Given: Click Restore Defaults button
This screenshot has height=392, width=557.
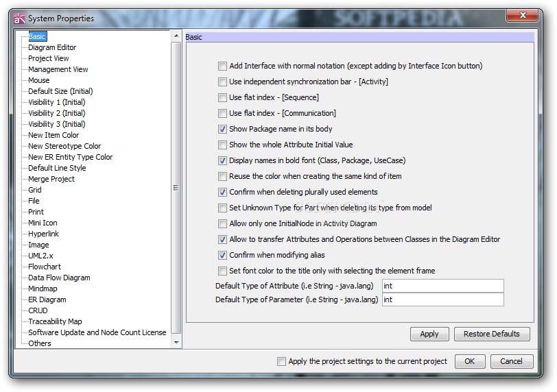Looking at the screenshot, I should coord(492,334).
